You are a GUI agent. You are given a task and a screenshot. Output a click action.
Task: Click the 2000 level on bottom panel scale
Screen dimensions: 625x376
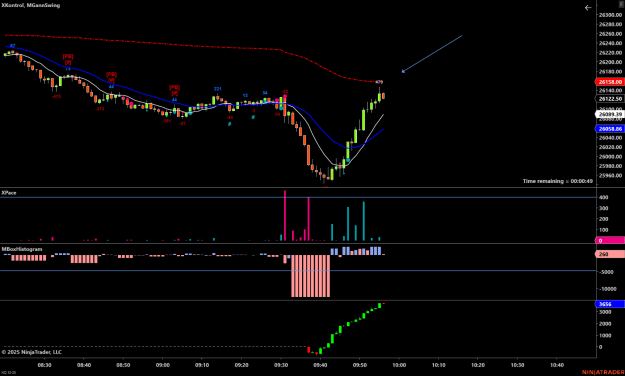(605, 324)
